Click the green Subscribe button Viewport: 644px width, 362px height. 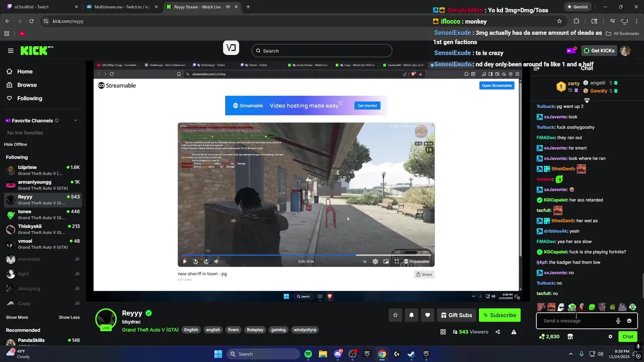tap(500, 315)
